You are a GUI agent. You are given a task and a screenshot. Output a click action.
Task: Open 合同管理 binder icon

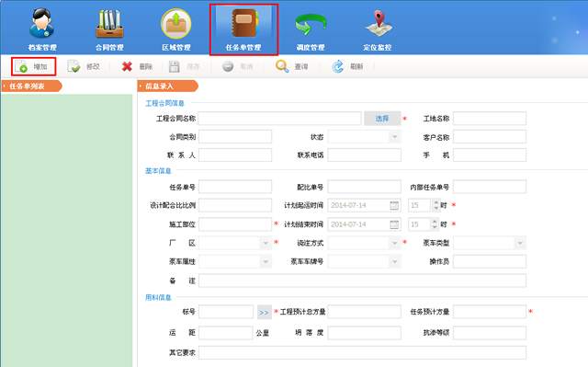109,24
